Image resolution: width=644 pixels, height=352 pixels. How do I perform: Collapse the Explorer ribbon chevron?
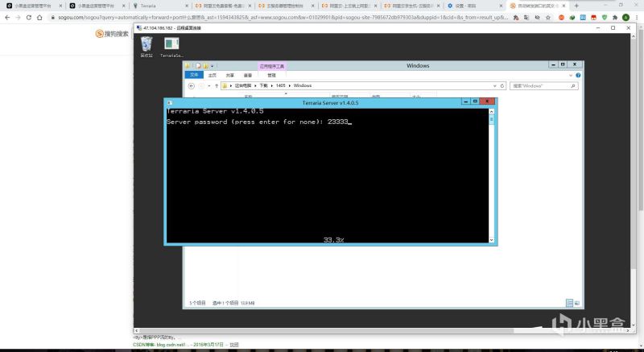(571, 76)
